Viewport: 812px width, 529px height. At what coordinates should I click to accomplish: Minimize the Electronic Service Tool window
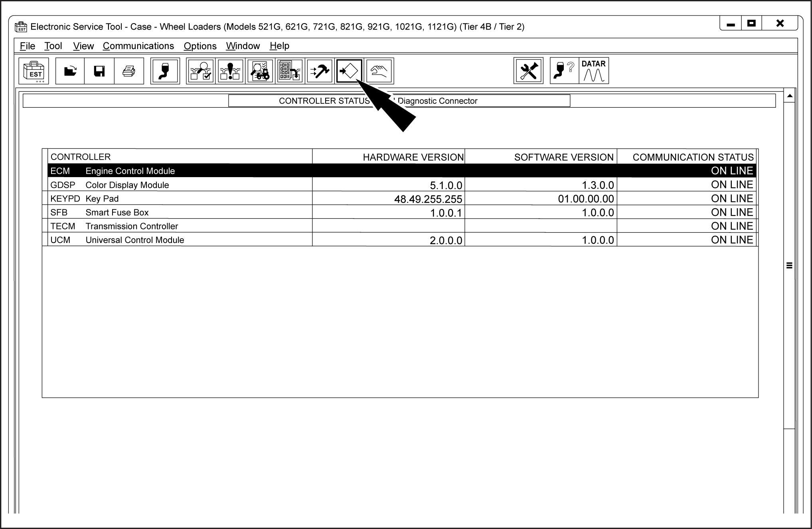click(x=731, y=24)
